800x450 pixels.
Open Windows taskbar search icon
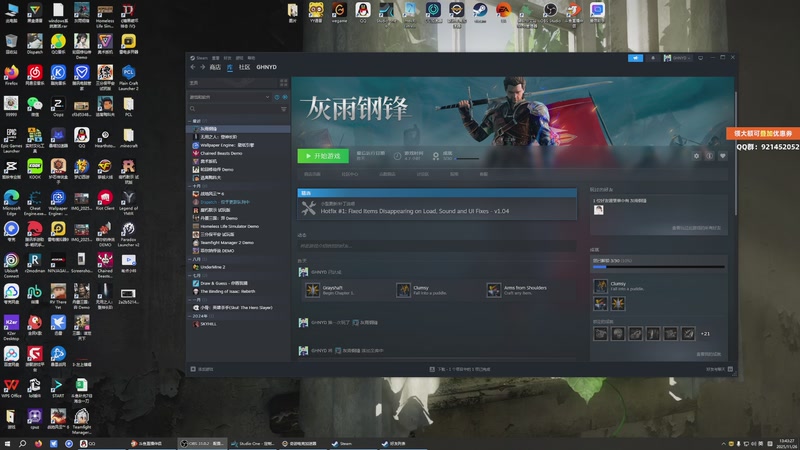pyautogui.click(x=22, y=443)
